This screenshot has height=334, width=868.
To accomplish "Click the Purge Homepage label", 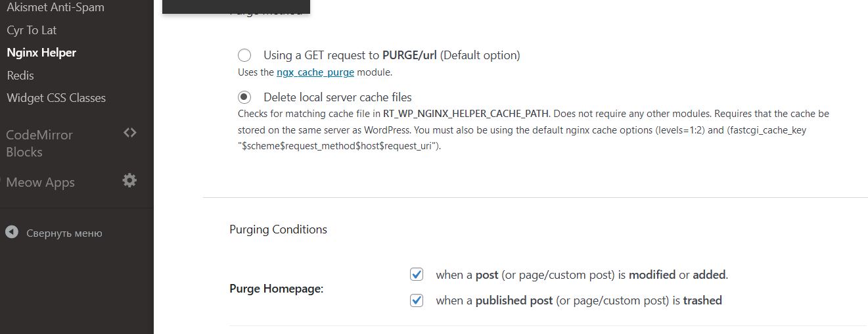I will 276,289.
